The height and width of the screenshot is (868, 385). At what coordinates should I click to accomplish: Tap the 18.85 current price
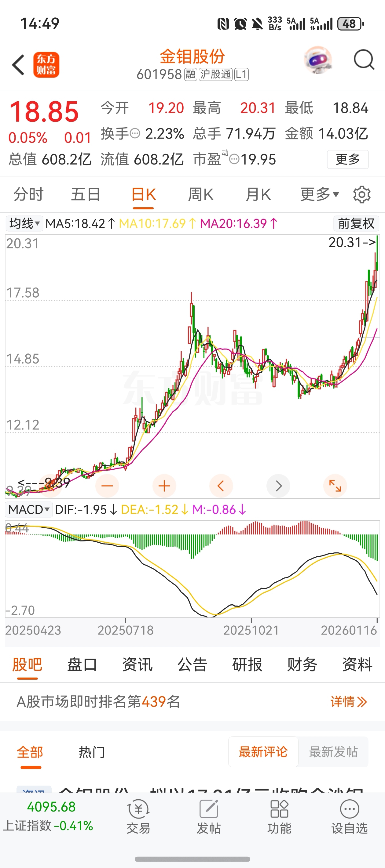click(x=44, y=111)
